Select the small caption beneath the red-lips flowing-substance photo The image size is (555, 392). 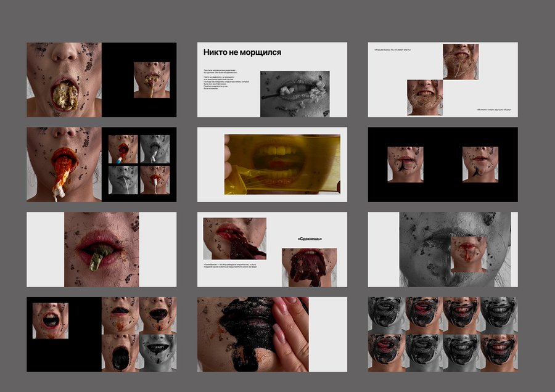pyautogui.click(x=230, y=266)
